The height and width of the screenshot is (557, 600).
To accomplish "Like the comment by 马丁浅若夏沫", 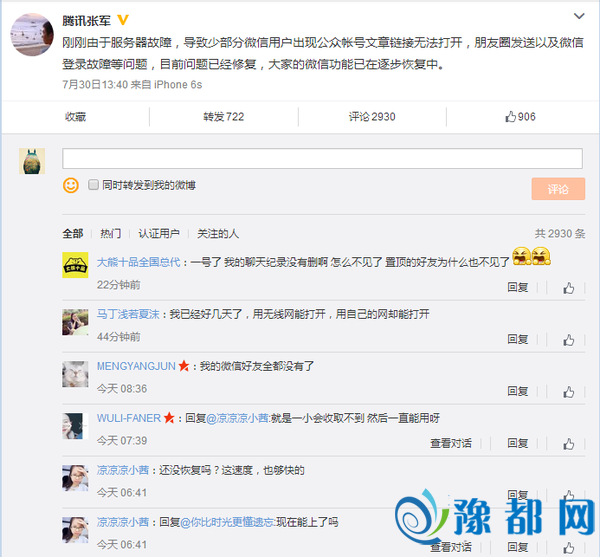I will pos(569,337).
